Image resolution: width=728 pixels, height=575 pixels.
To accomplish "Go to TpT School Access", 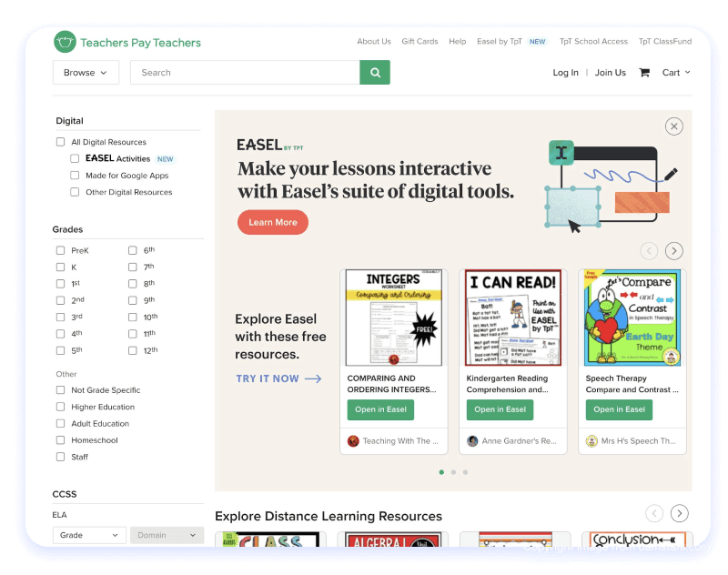I will pos(593,42).
